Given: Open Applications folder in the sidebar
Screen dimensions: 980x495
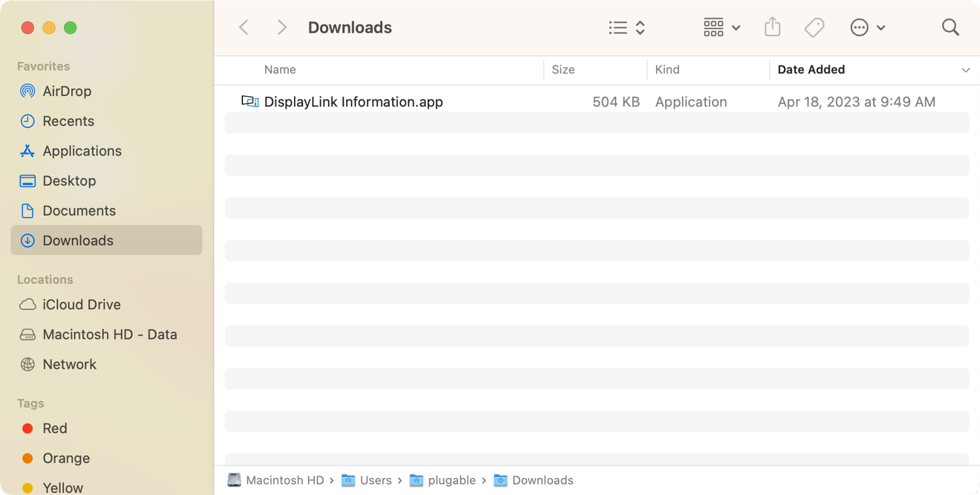Looking at the screenshot, I should point(82,151).
